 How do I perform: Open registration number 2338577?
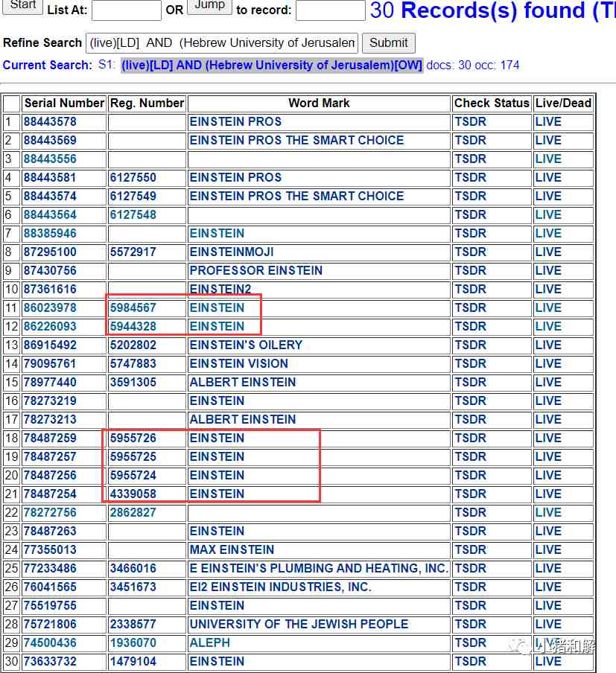133,624
